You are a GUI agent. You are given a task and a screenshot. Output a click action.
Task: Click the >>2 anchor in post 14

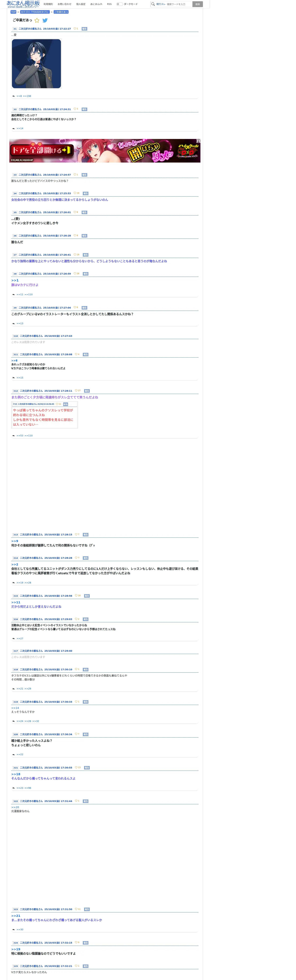(x=15, y=565)
